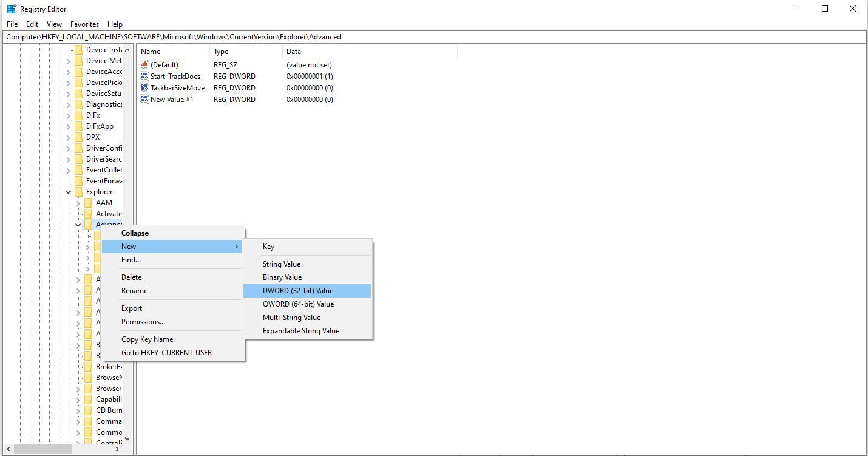Click the Explorer key folder icon

point(78,192)
